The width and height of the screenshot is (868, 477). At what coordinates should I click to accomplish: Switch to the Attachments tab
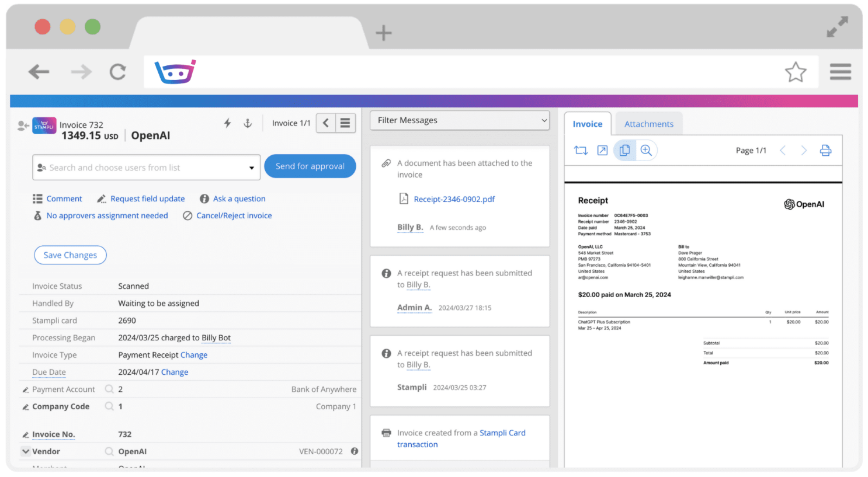(x=649, y=124)
